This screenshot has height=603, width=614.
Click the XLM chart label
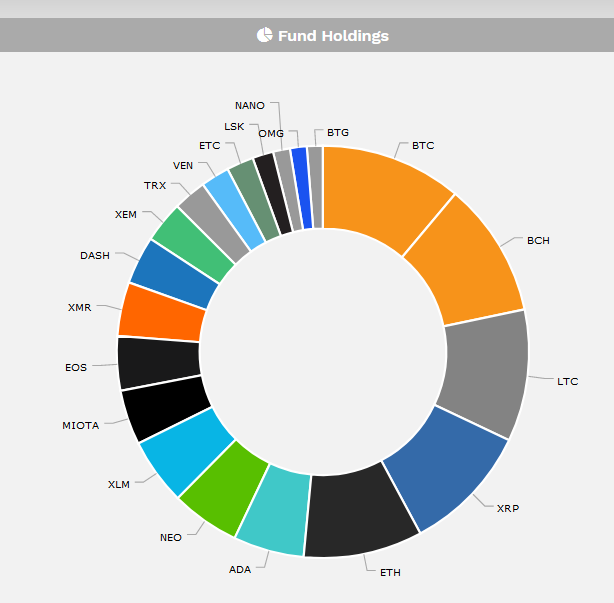(119, 484)
